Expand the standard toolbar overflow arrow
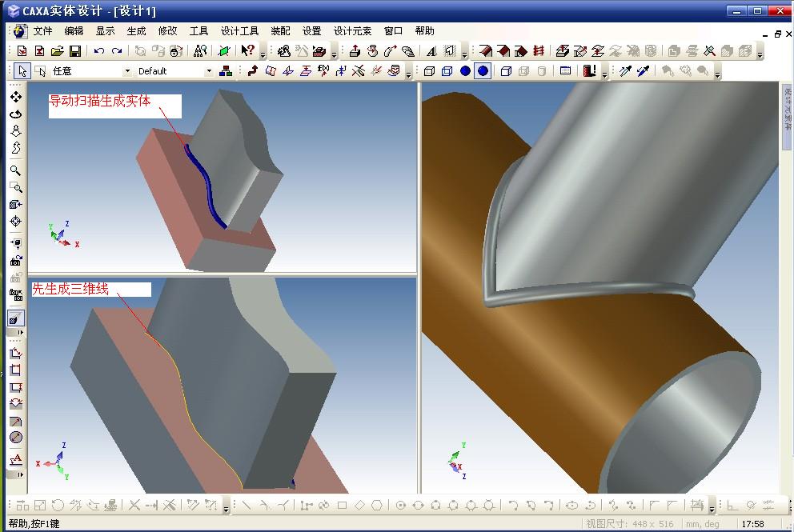This screenshot has height=532, width=794. 263,53
